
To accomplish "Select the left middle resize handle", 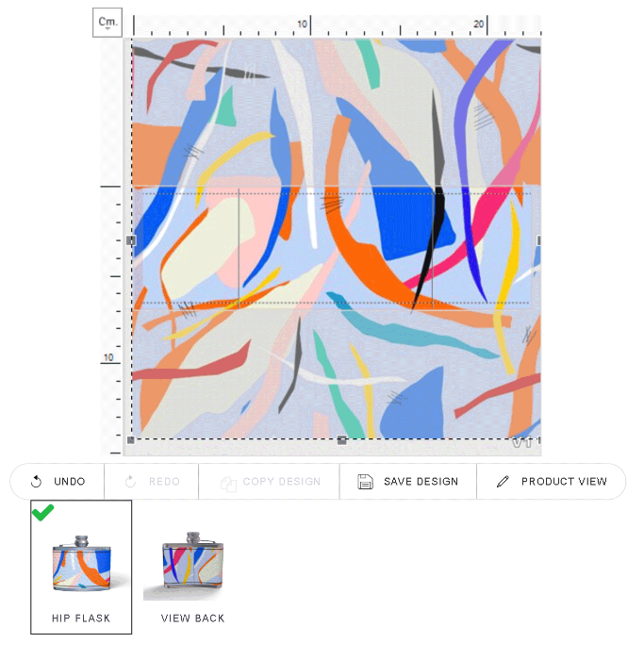I will coord(131,240).
